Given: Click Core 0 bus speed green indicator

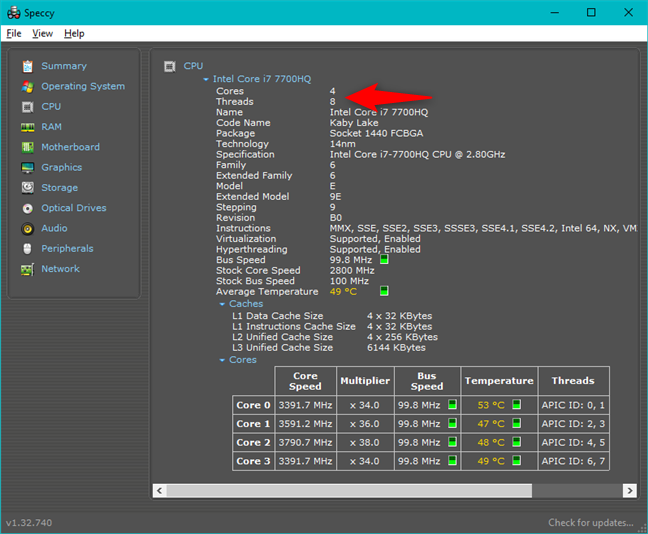Looking at the screenshot, I should (453, 405).
